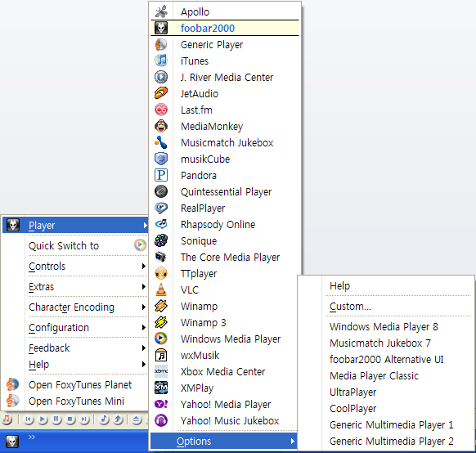
Task: Click the foobar2000 alien icon in player list
Action: [x=161, y=28]
